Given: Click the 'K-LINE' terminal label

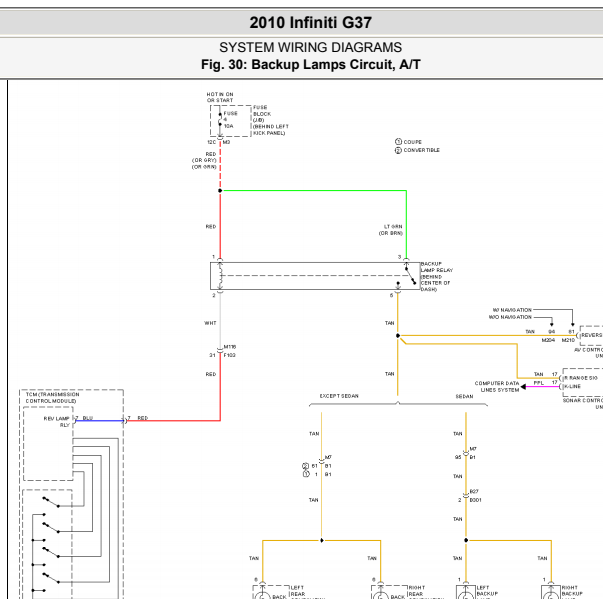Looking at the screenshot, I should click(572, 386).
